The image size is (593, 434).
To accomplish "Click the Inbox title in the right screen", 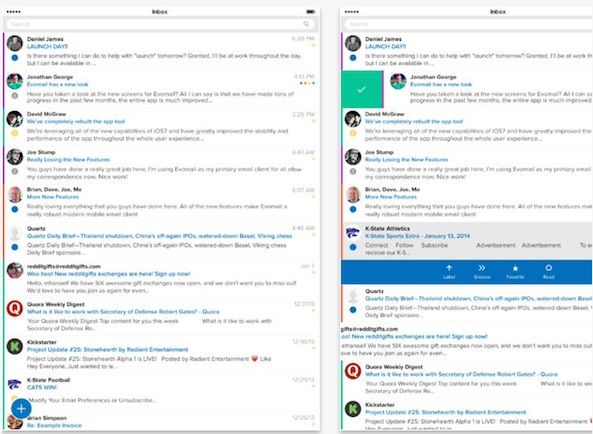I will tap(498, 12).
